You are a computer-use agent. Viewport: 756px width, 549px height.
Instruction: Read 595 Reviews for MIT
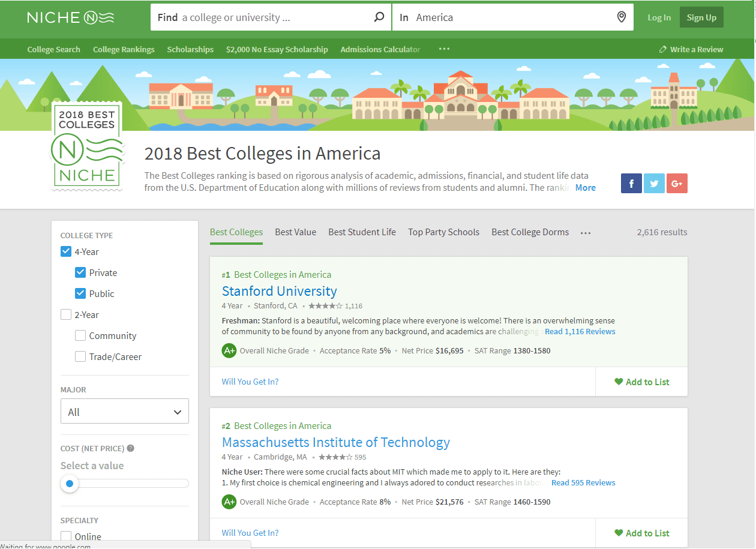pos(583,482)
